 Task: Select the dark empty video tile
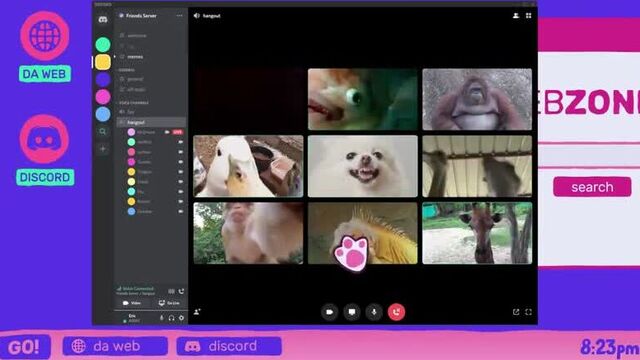tap(248, 99)
